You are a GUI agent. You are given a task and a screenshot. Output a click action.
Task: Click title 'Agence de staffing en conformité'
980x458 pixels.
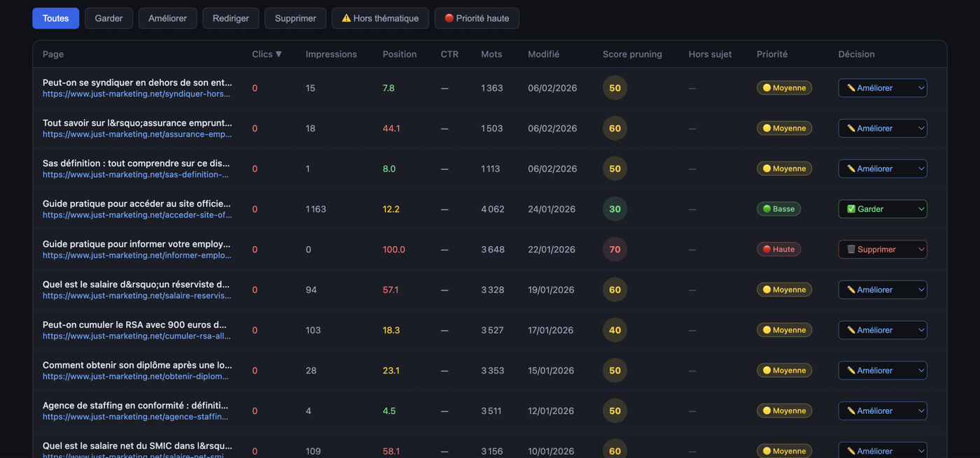pos(135,406)
